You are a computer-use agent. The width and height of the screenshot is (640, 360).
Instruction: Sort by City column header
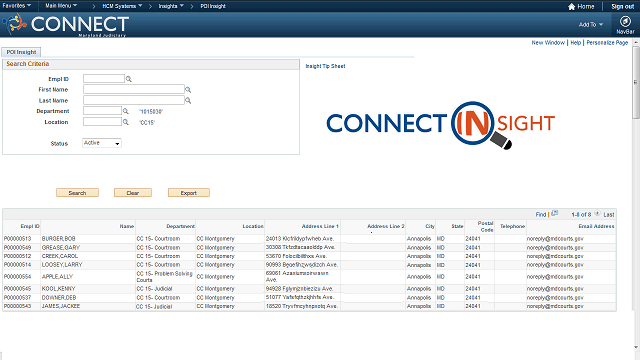click(x=430, y=226)
